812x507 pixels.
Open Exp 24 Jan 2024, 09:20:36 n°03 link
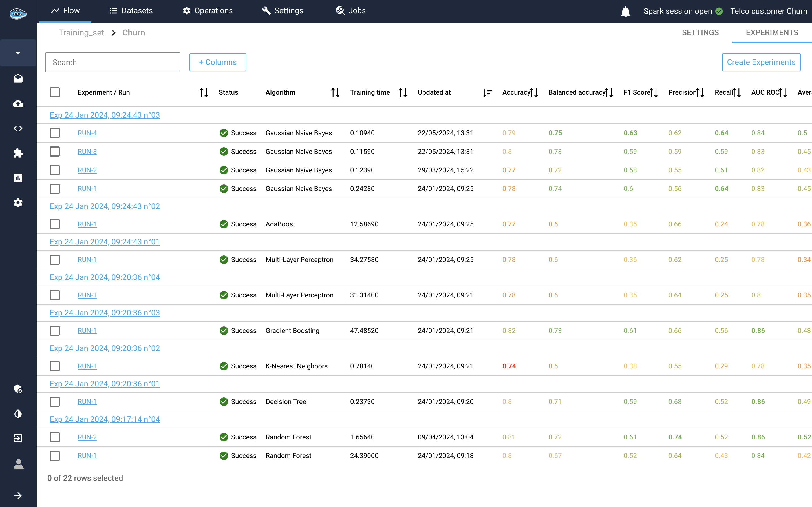pyautogui.click(x=105, y=313)
